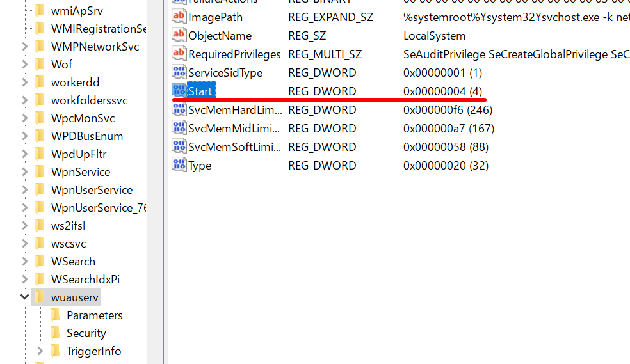Expand the WpnUserService key

pyautogui.click(x=25, y=190)
